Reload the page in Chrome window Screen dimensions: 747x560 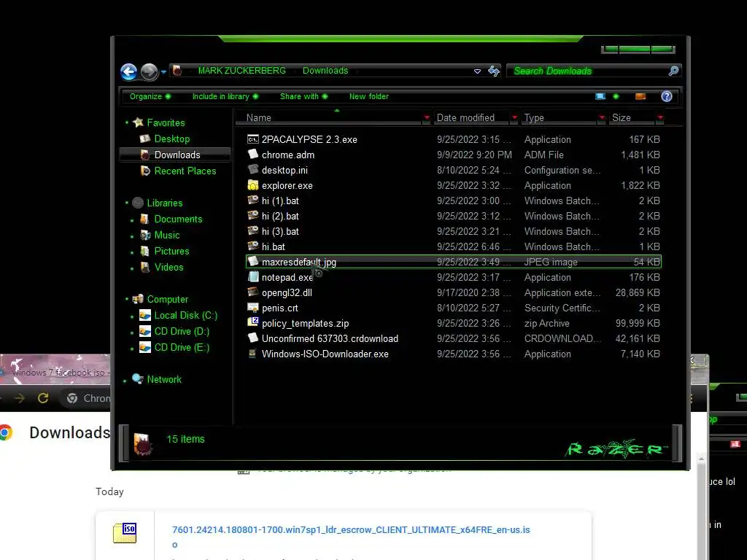pos(43,398)
